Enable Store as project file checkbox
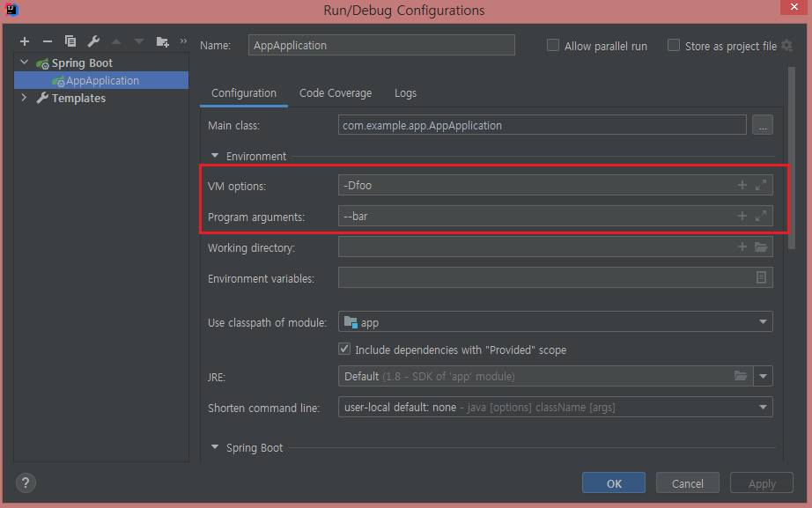This screenshot has height=508, width=812. click(x=673, y=46)
